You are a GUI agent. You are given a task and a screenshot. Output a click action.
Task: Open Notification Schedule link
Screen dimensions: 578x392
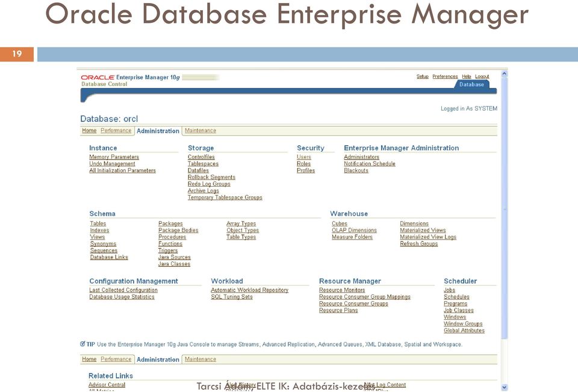click(370, 164)
